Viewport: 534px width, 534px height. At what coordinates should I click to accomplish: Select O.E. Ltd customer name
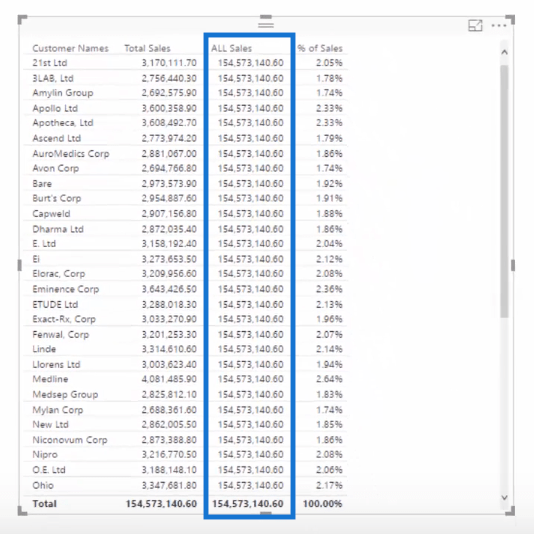tap(49, 470)
